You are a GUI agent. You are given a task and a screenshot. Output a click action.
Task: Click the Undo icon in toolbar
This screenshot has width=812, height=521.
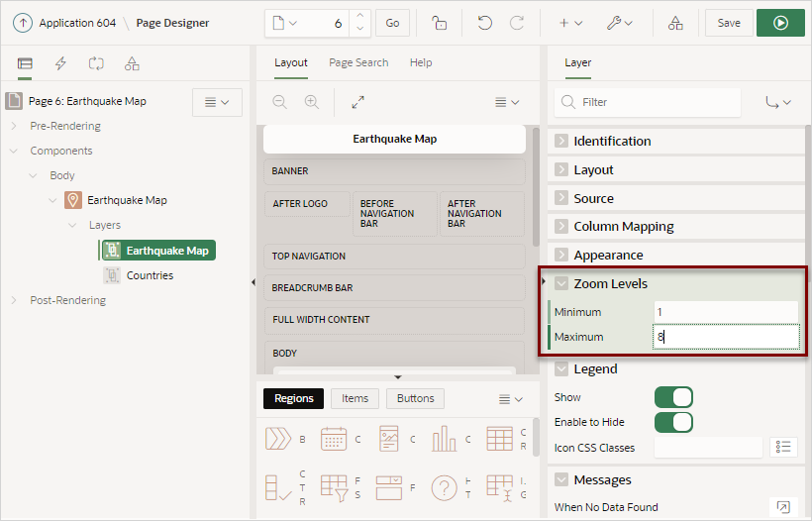[484, 23]
